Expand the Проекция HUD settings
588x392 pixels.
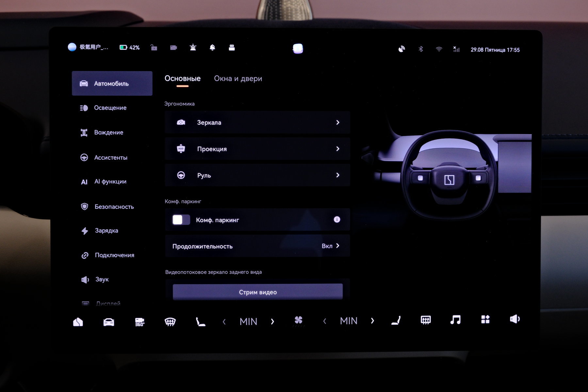[257, 149]
